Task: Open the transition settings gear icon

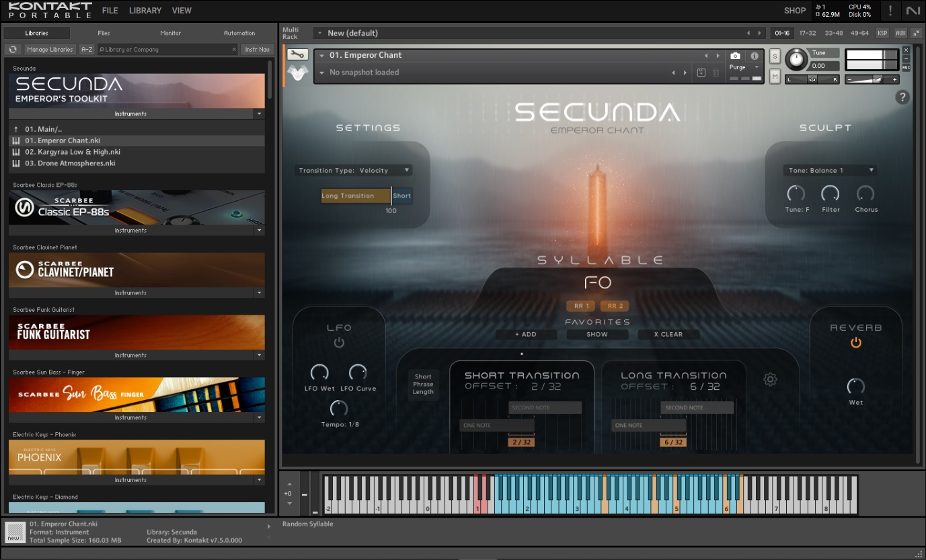Action: [771, 380]
